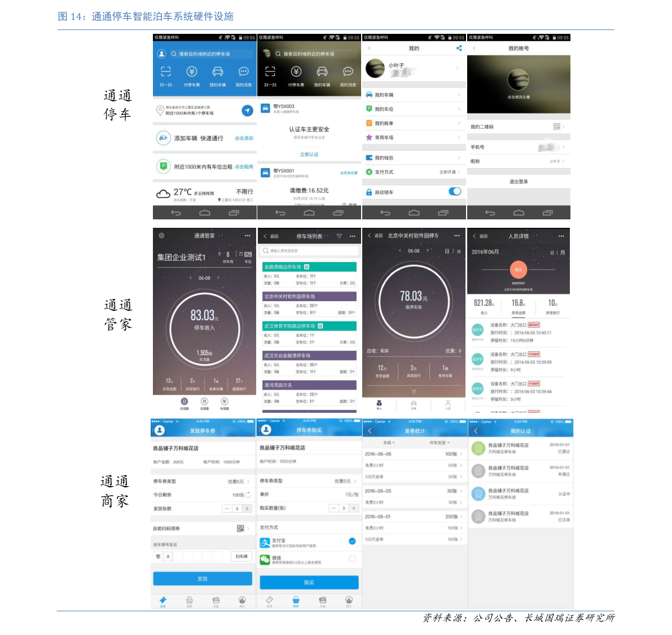Viewport: 672px width, 635px height.
Task: Click 立即认证 link
Action: click(309, 155)
